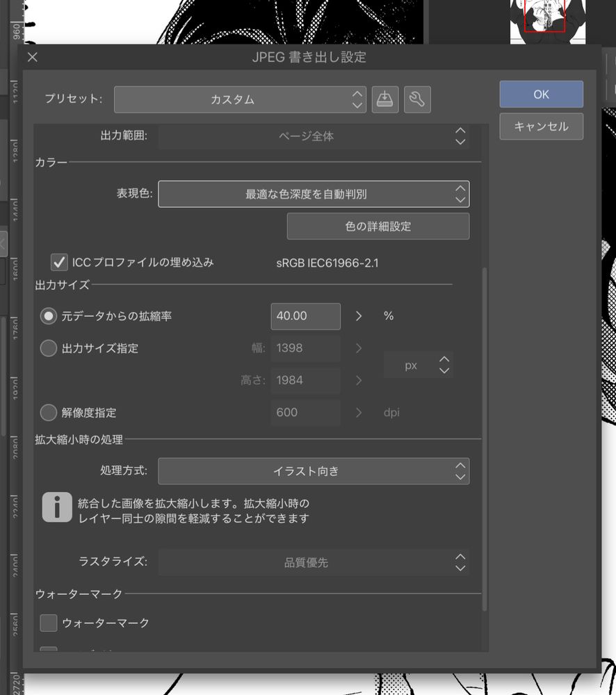Select 元データからの拡縮率 radio button
Image resolution: width=616 pixels, height=695 pixels.
49,316
